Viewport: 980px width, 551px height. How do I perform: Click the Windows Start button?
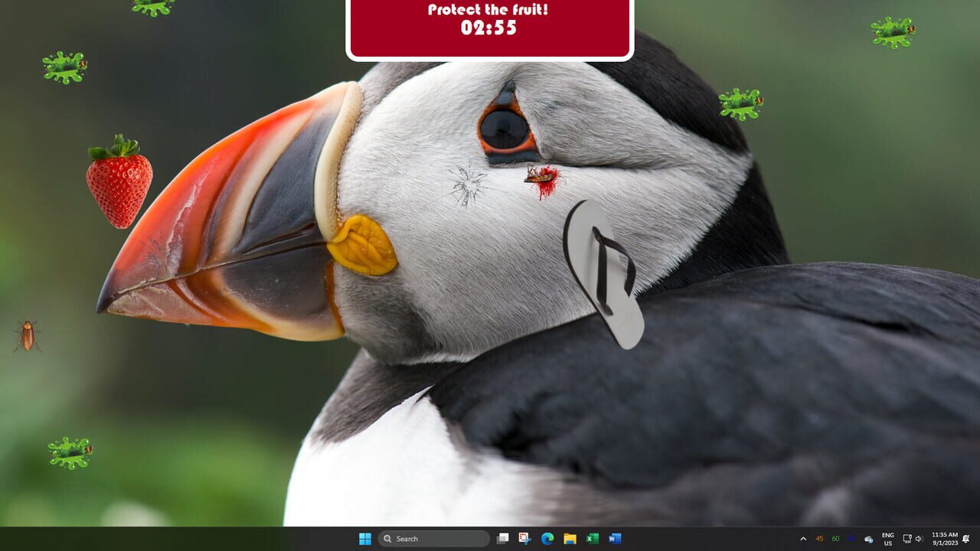coord(365,539)
